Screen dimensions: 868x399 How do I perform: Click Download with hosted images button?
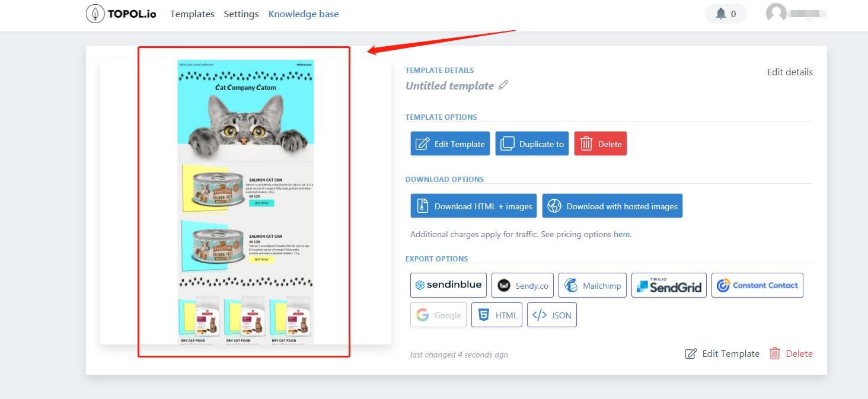[x=612, y=206]
